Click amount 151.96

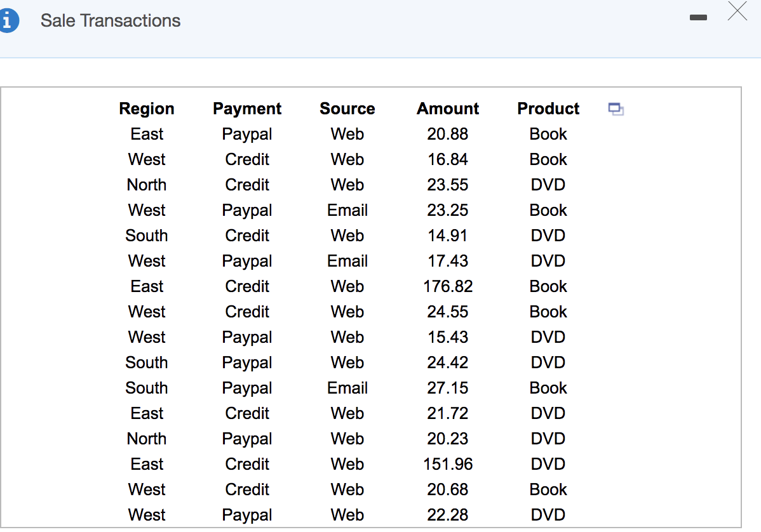click(x=447, y=464)
